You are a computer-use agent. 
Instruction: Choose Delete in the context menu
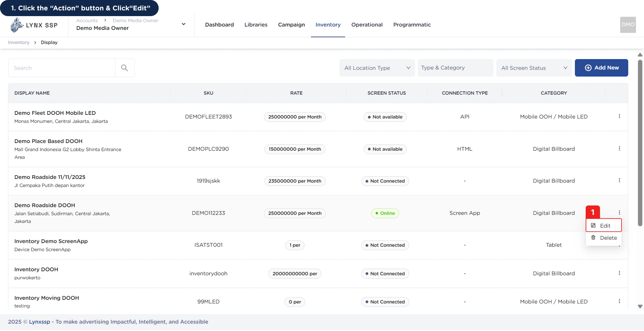pyautogui.click(x=604, y=238)
